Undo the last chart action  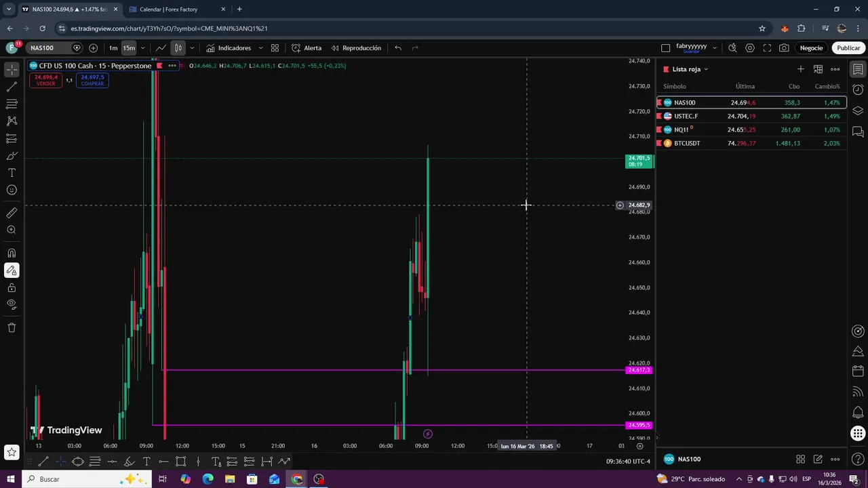click(398, 48)
